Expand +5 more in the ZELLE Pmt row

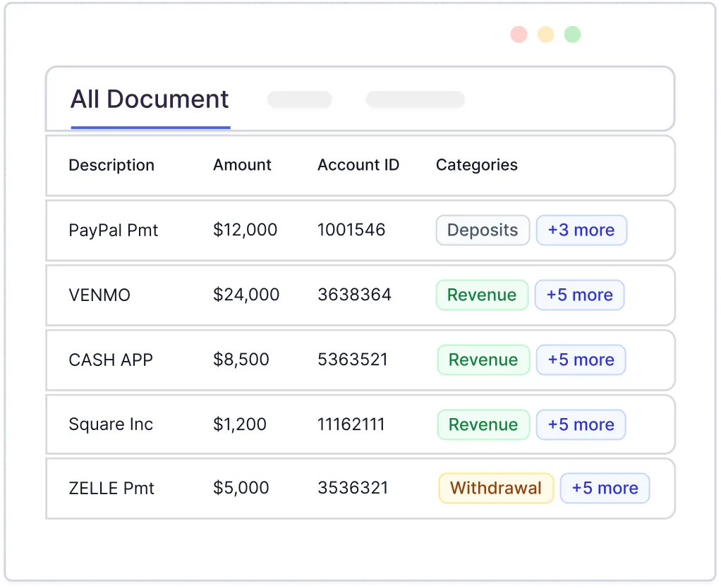(x=605, y=488)
